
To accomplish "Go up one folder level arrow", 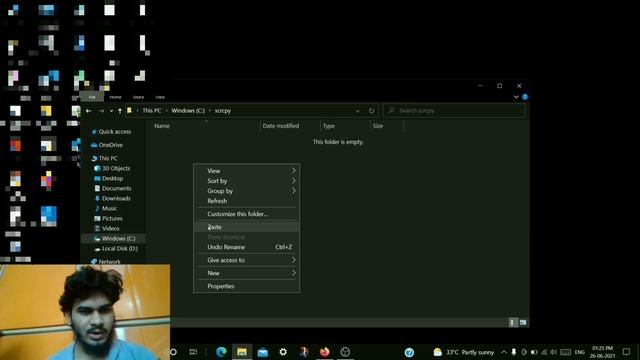I will click(120, 111).
